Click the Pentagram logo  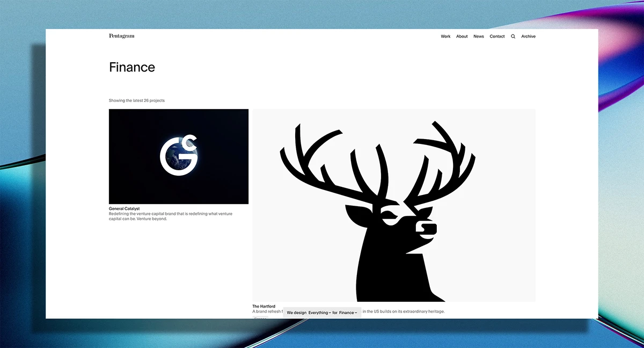click(x=122, y=36)
